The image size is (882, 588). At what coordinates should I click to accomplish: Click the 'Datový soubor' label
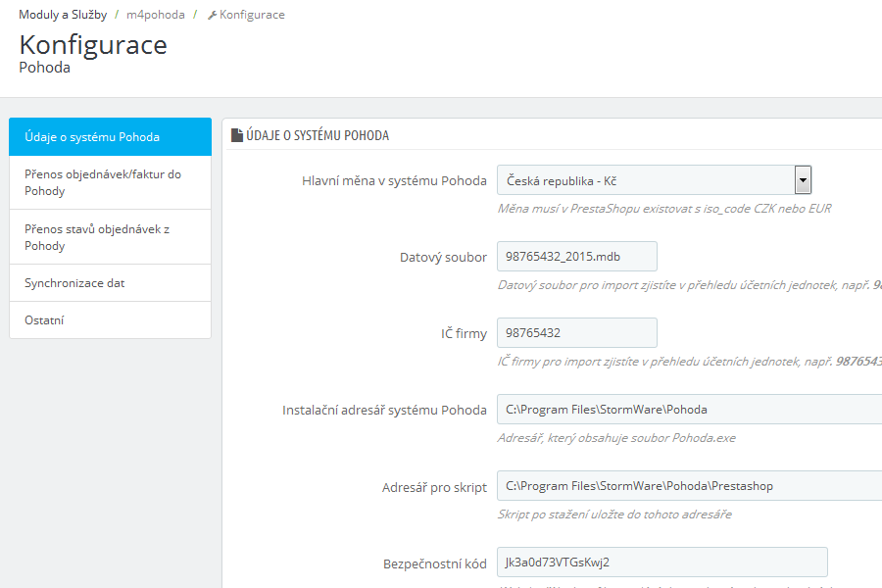click(443, 257)
